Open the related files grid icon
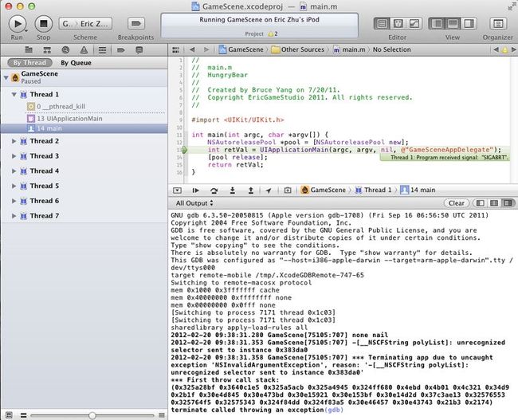This screenshot has width=518, height=420. [176, 50]
